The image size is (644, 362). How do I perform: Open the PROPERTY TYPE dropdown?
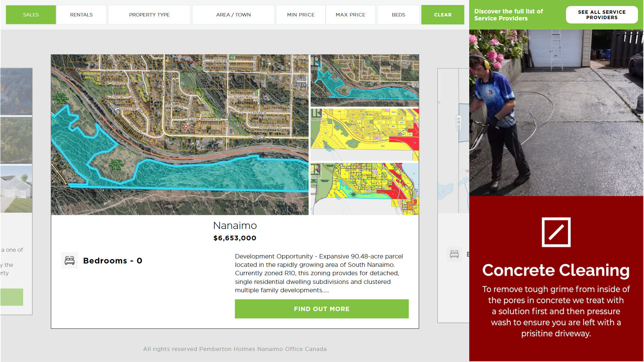point(149,15)
